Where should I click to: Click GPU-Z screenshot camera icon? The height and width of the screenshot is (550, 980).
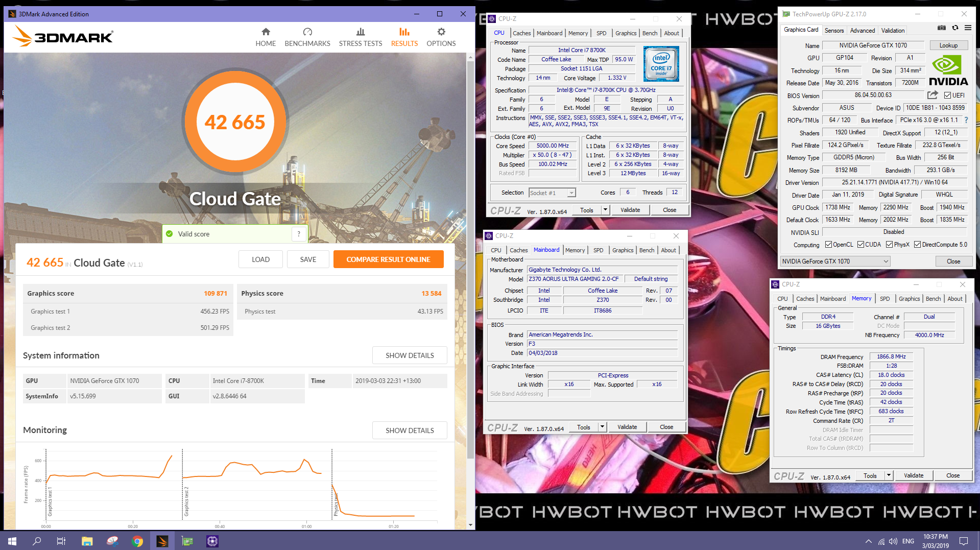coord(942,28)
